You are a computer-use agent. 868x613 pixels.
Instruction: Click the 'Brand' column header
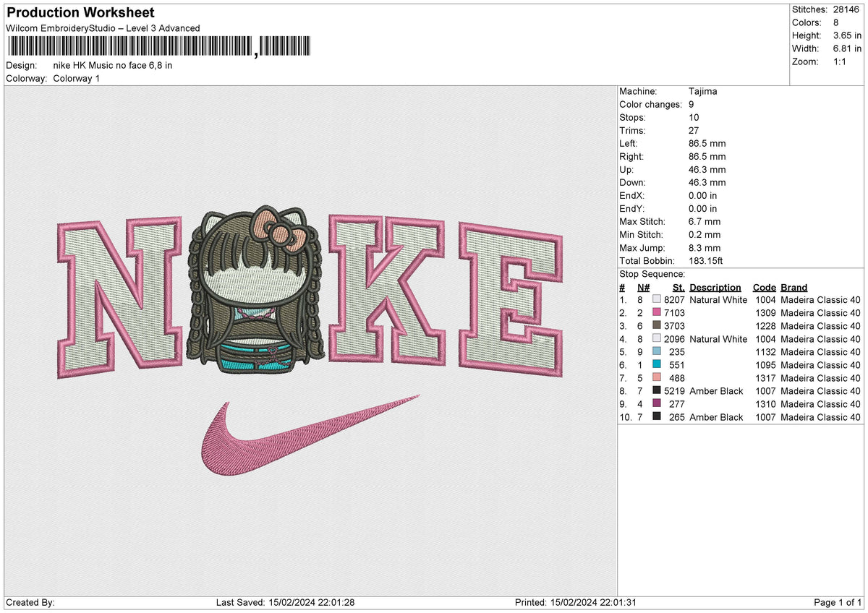[x=794, y=288]
